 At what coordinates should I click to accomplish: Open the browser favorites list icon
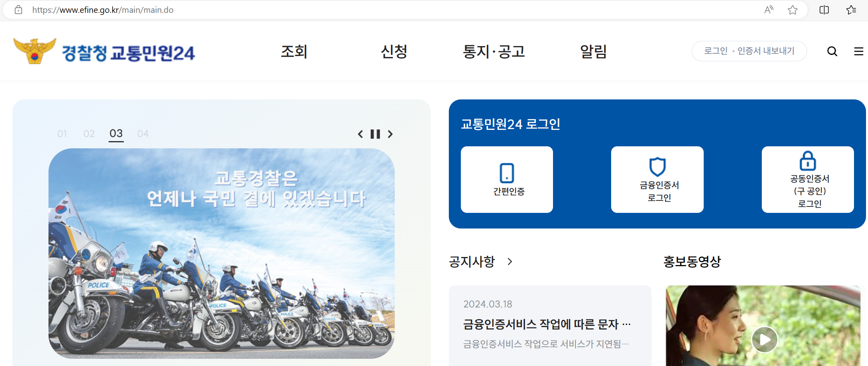point(851,10)
